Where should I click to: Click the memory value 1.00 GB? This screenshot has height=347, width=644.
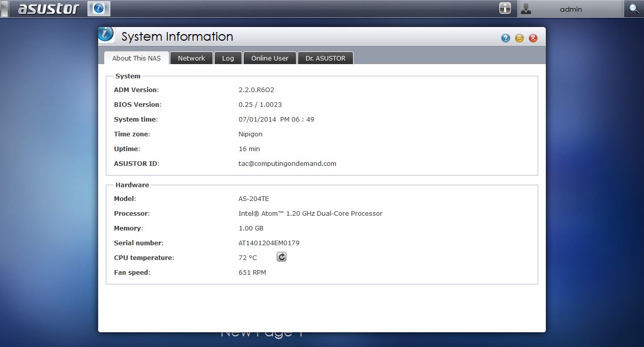pos(251,228)
